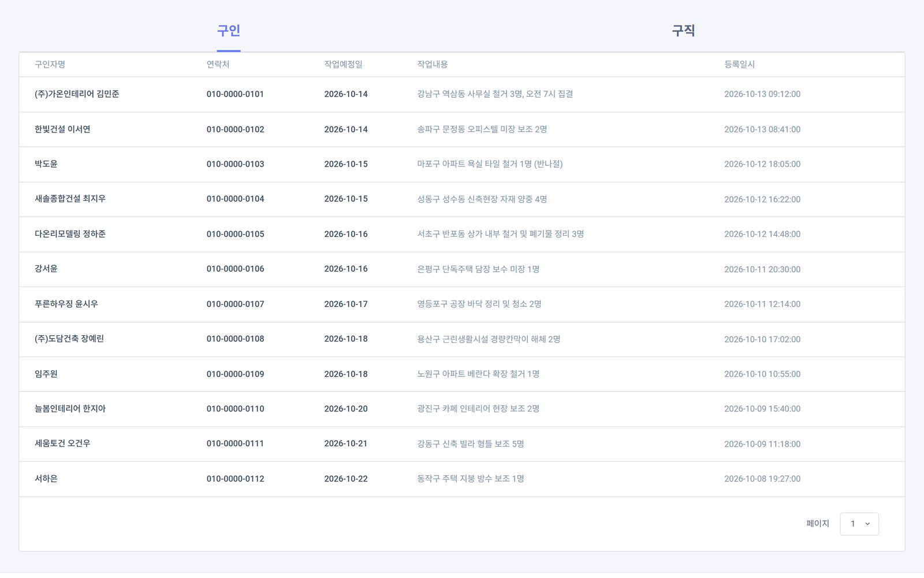Click phone number 010-0000-0101

tap(235, 94)
